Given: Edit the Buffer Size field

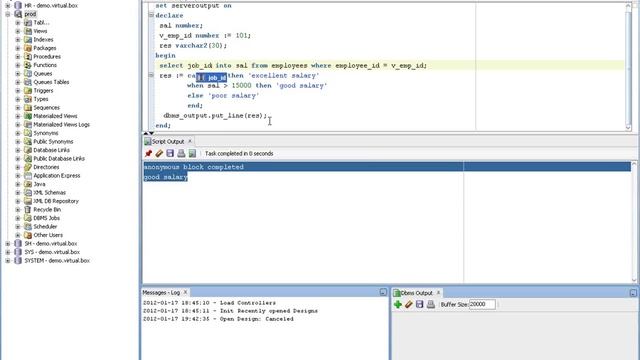Looking at the screenshot, I should pos(482,304).
